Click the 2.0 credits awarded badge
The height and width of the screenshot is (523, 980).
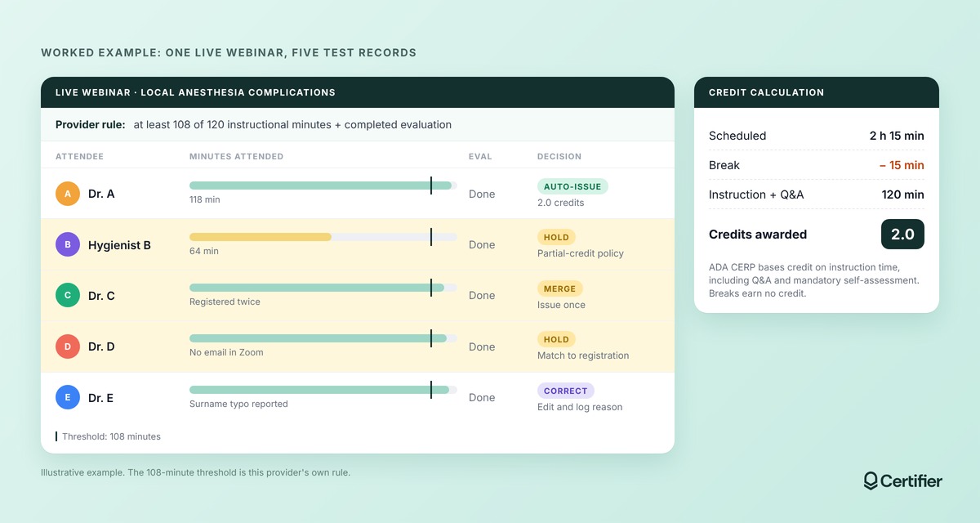point(902,234)
